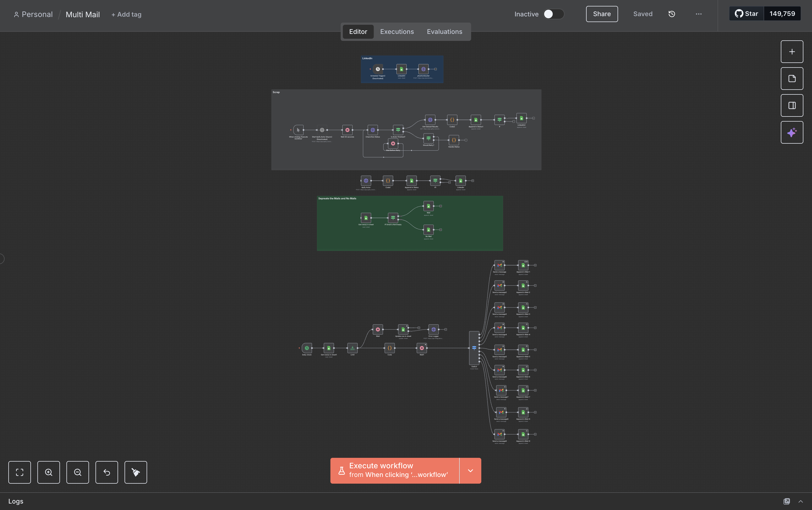This screenshot has height=510, width=812.
Task: Pop out the Logs panel window
Action: point(786,501)
